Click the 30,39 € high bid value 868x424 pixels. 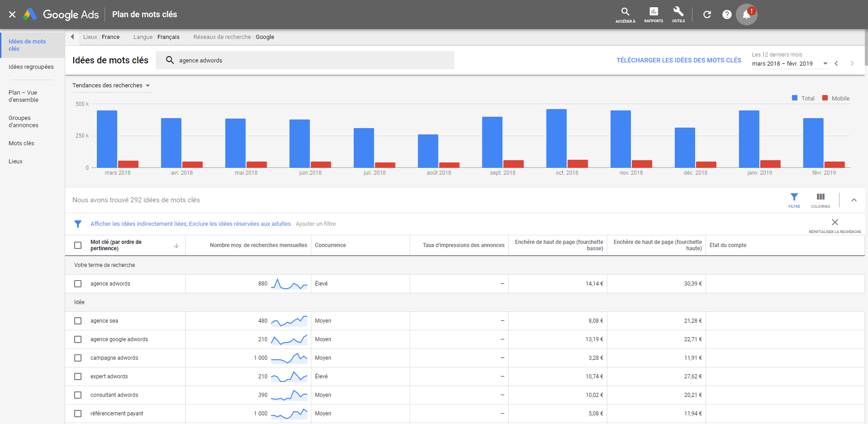(x=693, y=284)
